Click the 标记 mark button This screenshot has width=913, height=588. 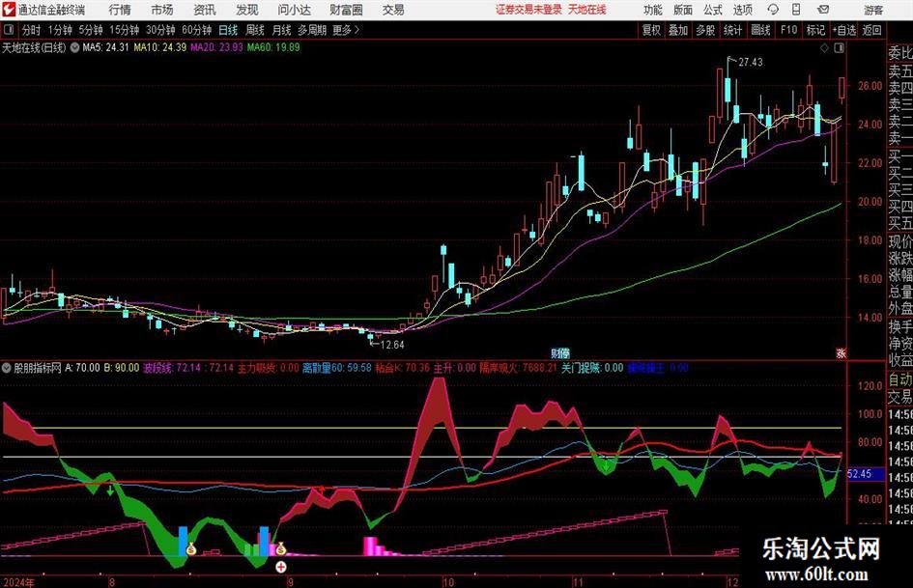[x=815, y=30]
